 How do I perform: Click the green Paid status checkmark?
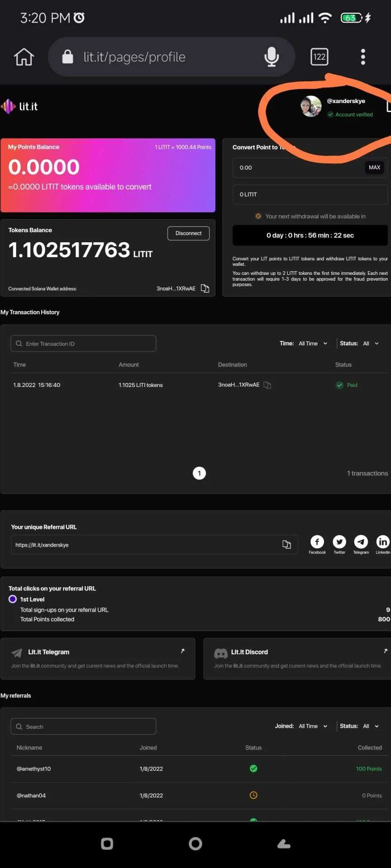[339, 385]
